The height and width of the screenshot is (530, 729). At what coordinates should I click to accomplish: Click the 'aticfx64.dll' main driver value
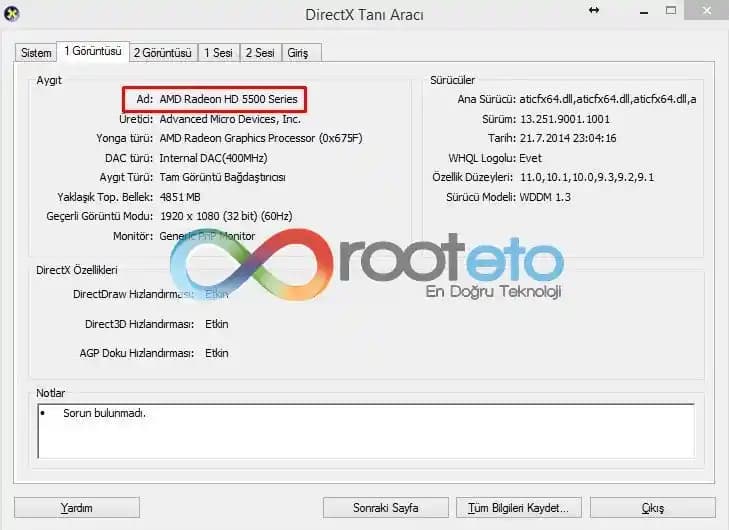click(608, 99)
